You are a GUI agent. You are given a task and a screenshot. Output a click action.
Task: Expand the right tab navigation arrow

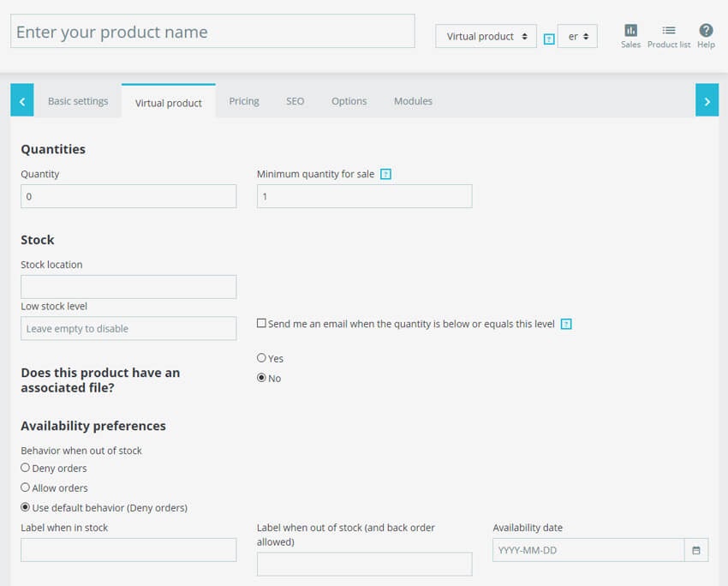pos(707,99)
